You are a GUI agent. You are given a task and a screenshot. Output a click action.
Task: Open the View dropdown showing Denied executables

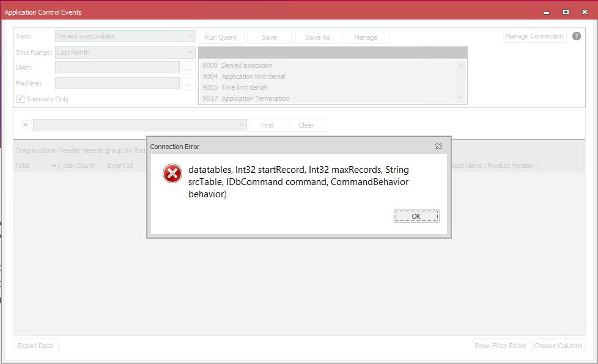[x=125, y=36]
